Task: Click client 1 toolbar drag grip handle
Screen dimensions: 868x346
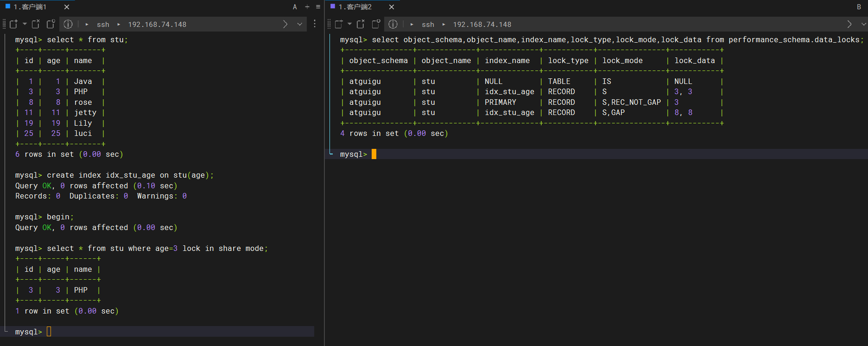Action: click(x=4, y=24)
